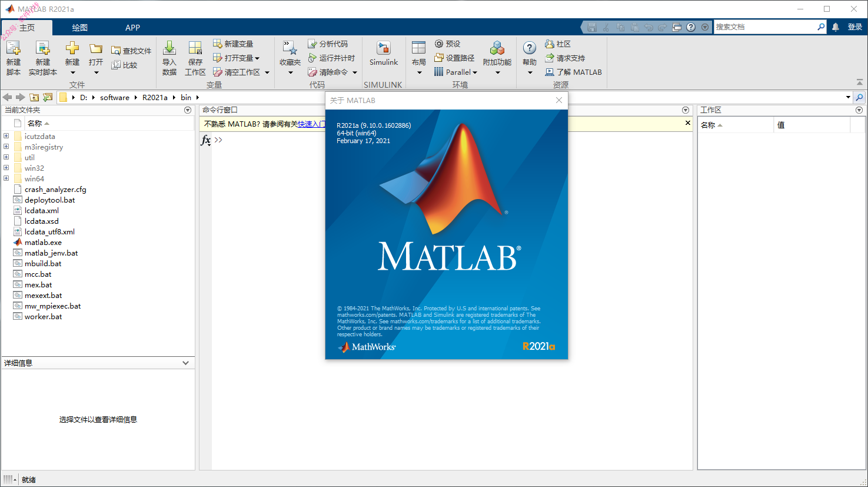
Task: Click 设置路径 (Set Path)
Action: pyautogui.click(x=454, y=58)
